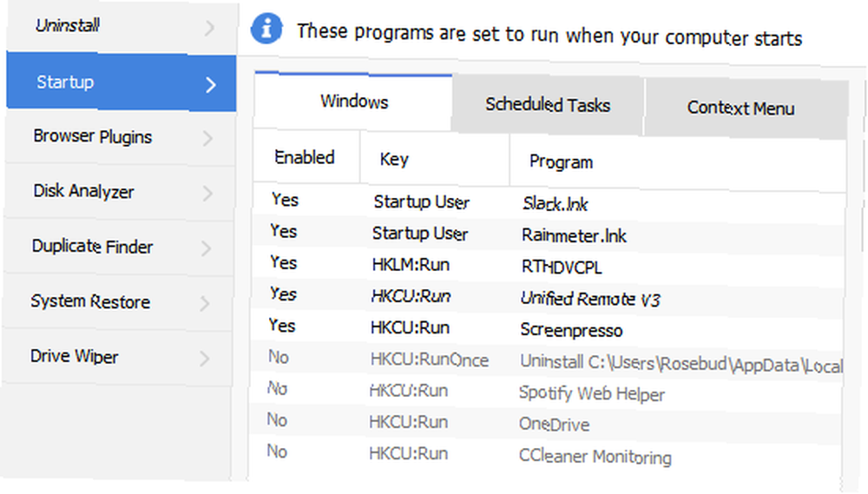Image resolution: width=868 pixels, height=494 pixels.
Task: Select the Rainmeter.lnk row
Action: [x=548, y=234]
